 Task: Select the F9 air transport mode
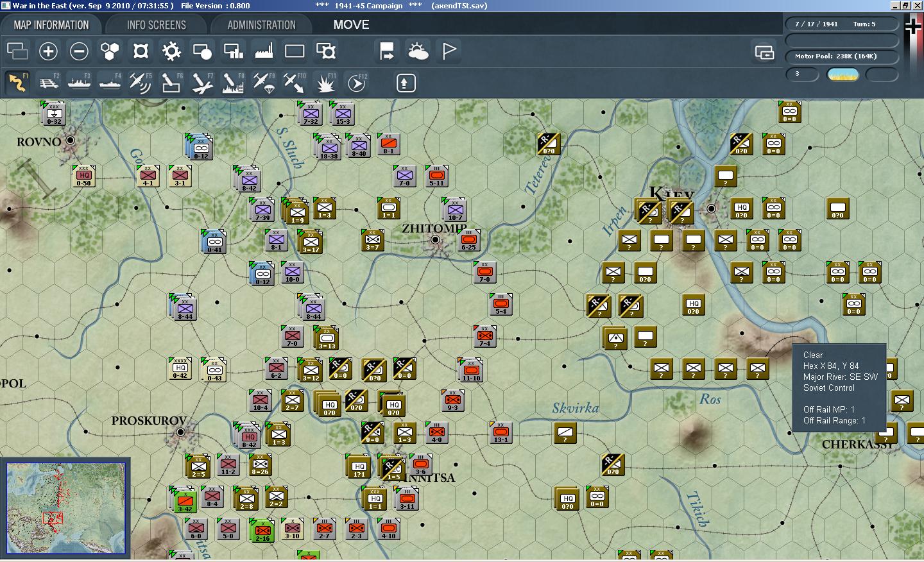[x=264, y=83]
